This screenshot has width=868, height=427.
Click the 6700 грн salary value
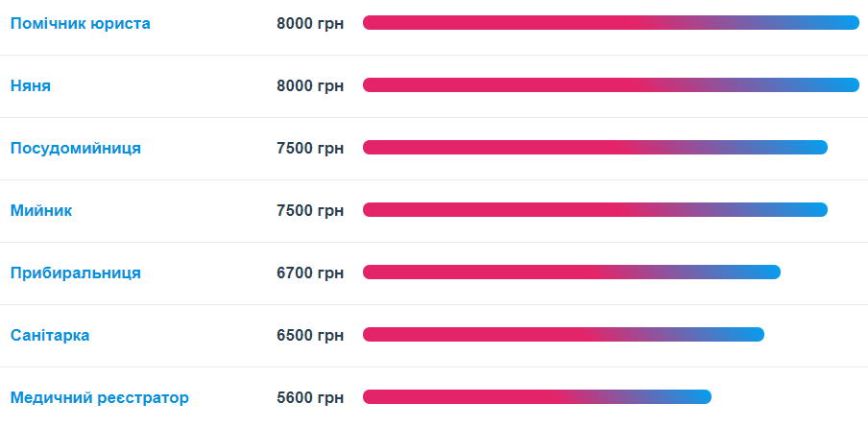309,273
